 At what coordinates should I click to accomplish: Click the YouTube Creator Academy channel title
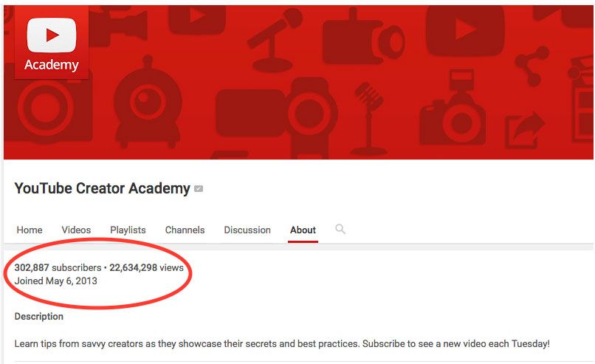pyautogui.click(x=102, y=188)
